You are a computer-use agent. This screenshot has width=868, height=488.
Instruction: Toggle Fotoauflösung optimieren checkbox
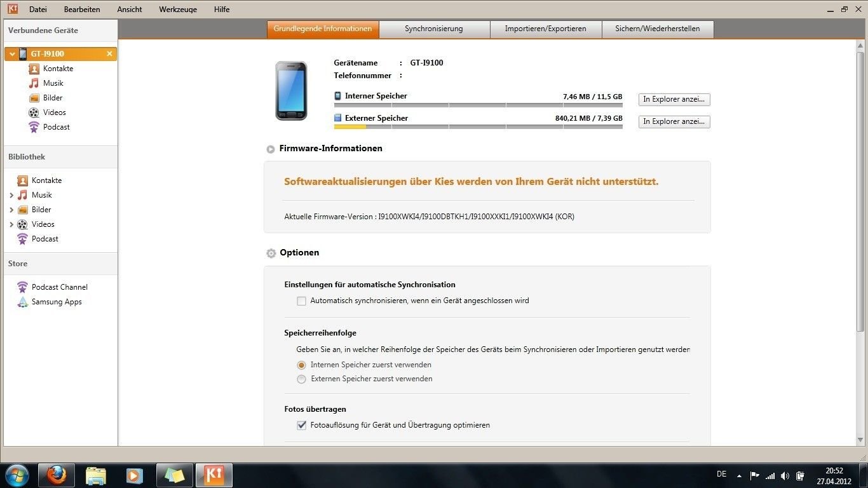coord(302,426)
